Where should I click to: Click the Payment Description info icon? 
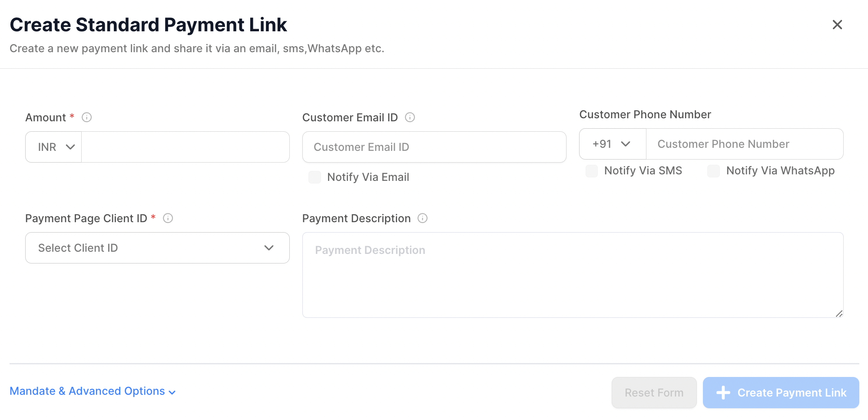423,218
